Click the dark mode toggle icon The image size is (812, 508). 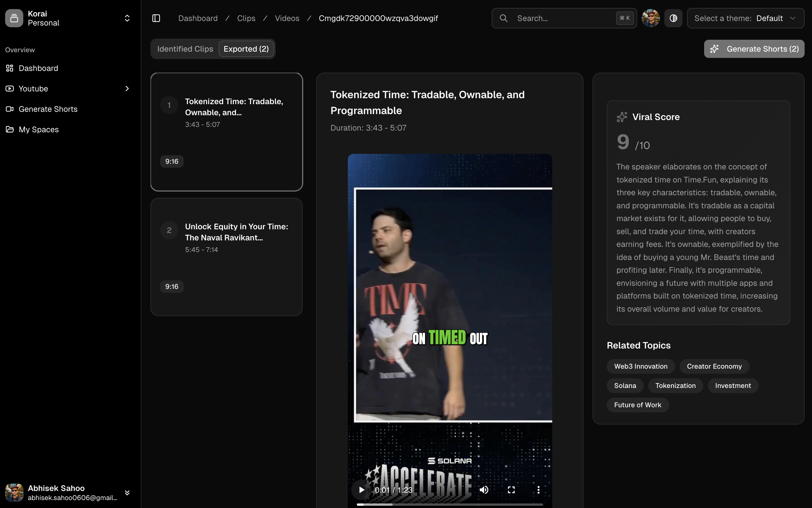(673, 18)
